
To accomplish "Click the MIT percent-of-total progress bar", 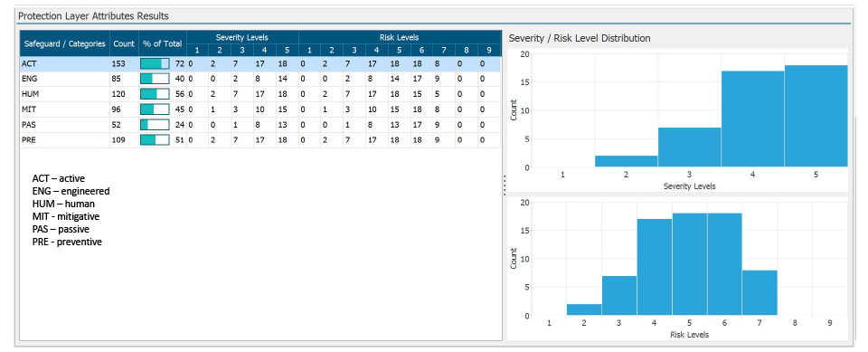I will pos(155,109).
